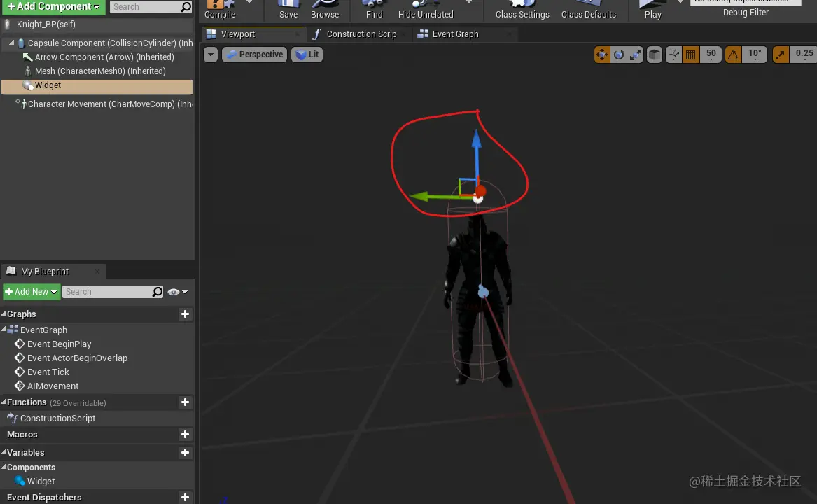This screenshot has width=817, height=504.
Task: Collapse Graphs section
Action: (4, 314)
